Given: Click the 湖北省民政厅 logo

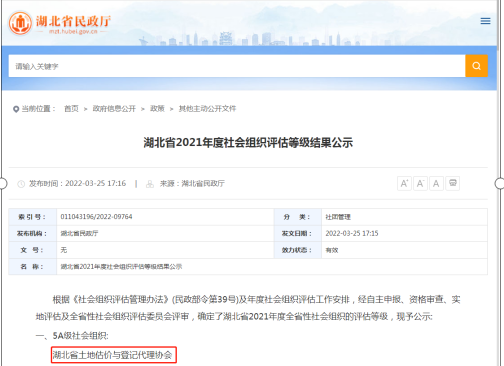Looking at the screenshot, I should point(59,23).
